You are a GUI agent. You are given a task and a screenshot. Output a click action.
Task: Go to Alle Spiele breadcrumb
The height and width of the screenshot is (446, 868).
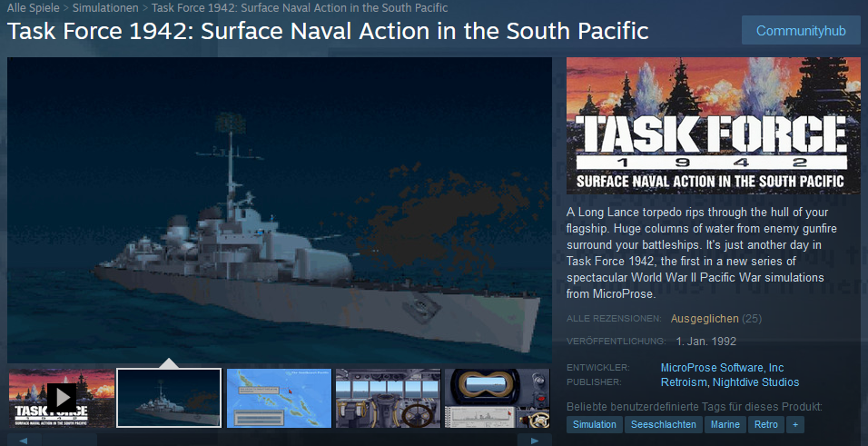(34, 8)
